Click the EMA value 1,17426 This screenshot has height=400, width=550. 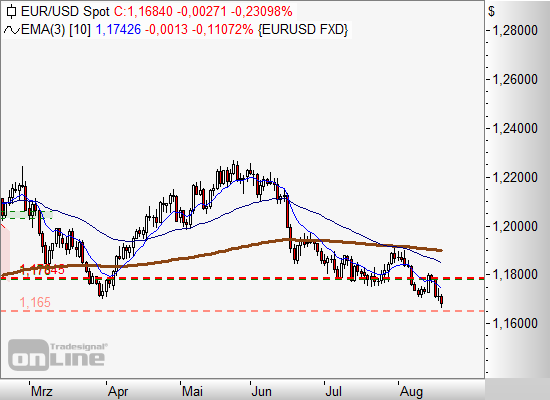click(118, 30)
